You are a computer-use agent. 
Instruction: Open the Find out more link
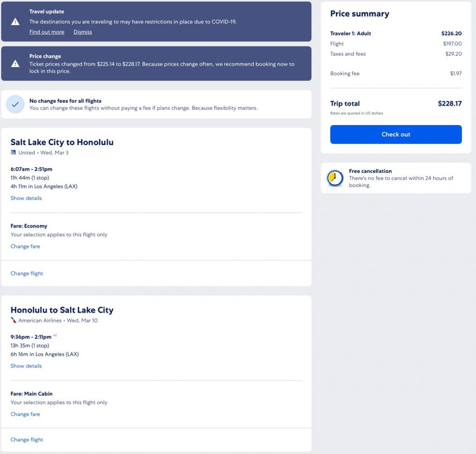pyautogui.click(x=46, y=32)
